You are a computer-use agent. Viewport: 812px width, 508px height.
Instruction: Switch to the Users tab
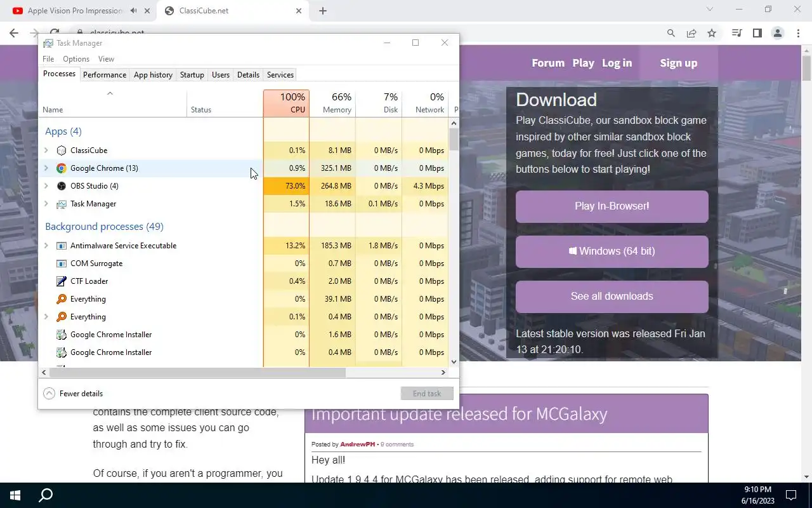(221, 75)
